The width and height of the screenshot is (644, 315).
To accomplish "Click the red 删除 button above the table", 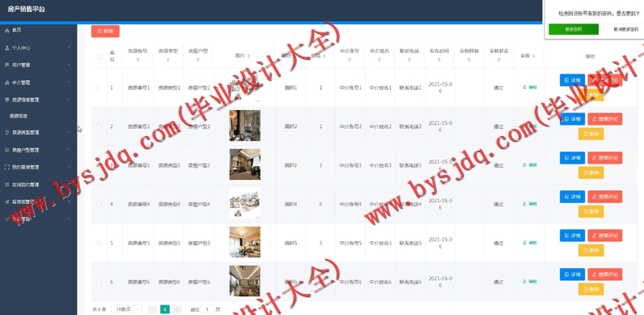I will coord(105,32).
